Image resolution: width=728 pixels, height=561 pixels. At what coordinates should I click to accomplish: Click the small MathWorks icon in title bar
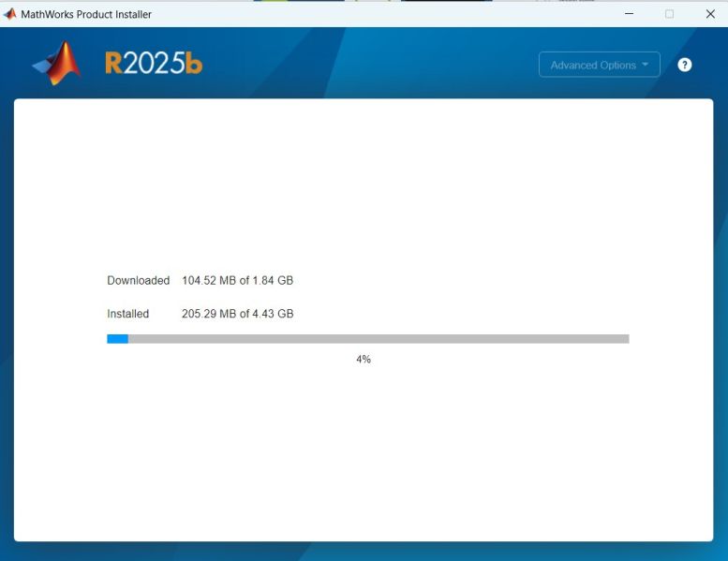click(10, 14)
